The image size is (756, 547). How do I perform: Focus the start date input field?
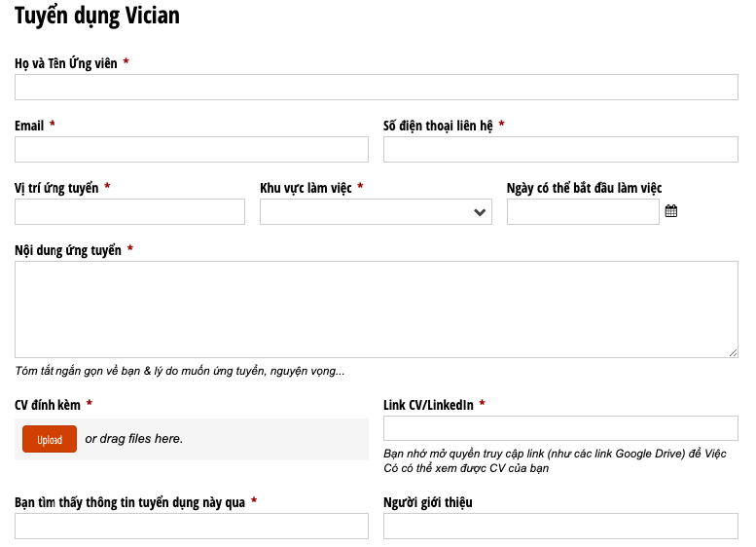pos(583,212)
